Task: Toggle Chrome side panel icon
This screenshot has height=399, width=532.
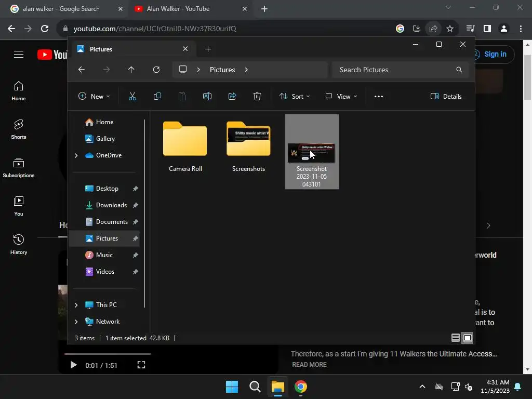Action: (487, 29)
